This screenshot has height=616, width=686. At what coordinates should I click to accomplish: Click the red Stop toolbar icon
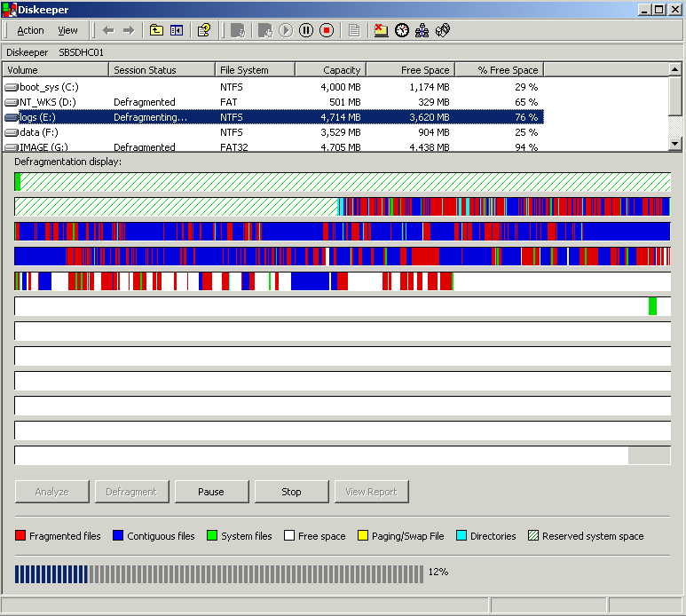tap(327, 31)
